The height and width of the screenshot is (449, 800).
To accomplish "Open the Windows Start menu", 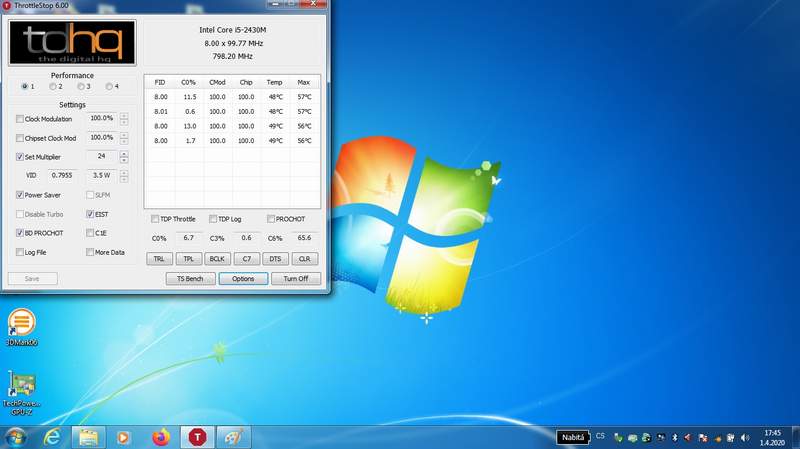I will (14, 438).
